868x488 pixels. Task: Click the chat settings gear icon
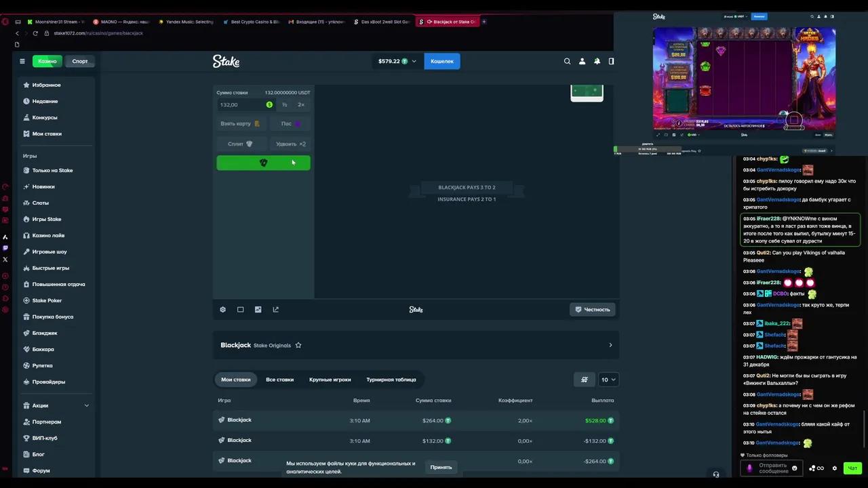pos(835,468)
